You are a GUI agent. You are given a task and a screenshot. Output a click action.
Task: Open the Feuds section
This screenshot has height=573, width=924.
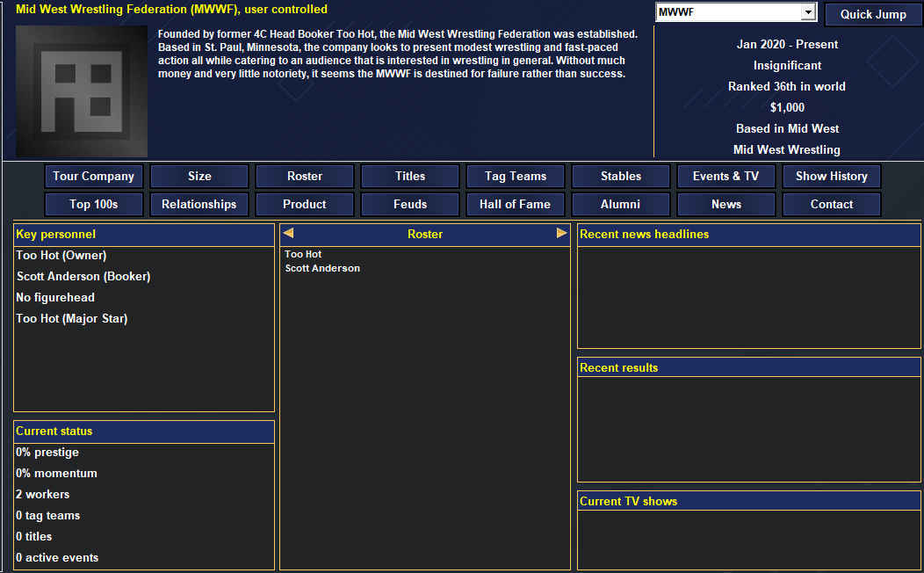click(x=410, y=205)
